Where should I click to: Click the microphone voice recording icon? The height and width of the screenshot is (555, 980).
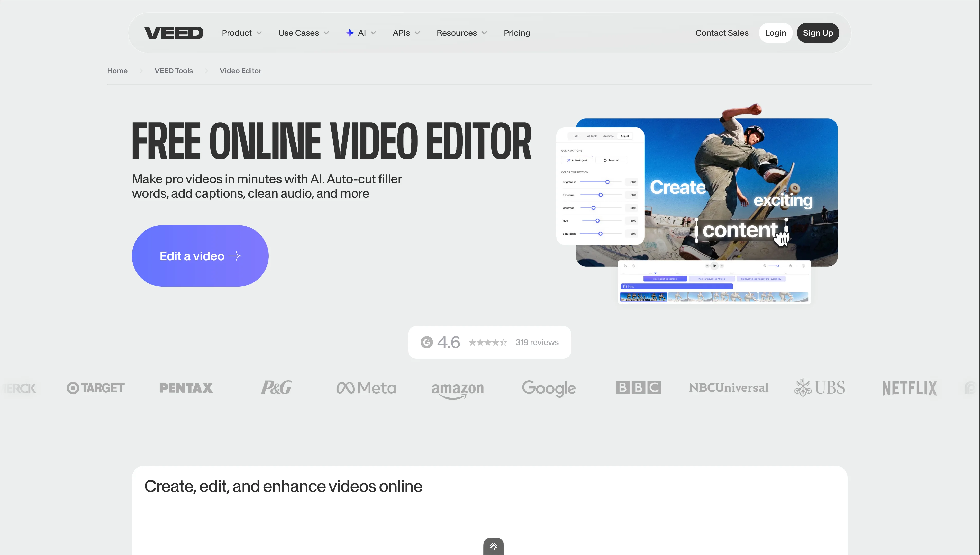click(634, 266)
